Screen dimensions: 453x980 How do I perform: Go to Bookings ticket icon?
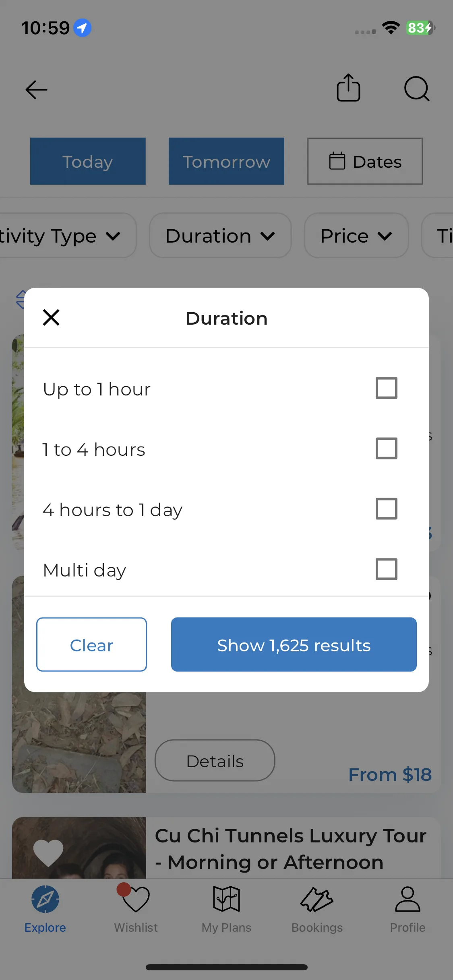coord(317,900)
